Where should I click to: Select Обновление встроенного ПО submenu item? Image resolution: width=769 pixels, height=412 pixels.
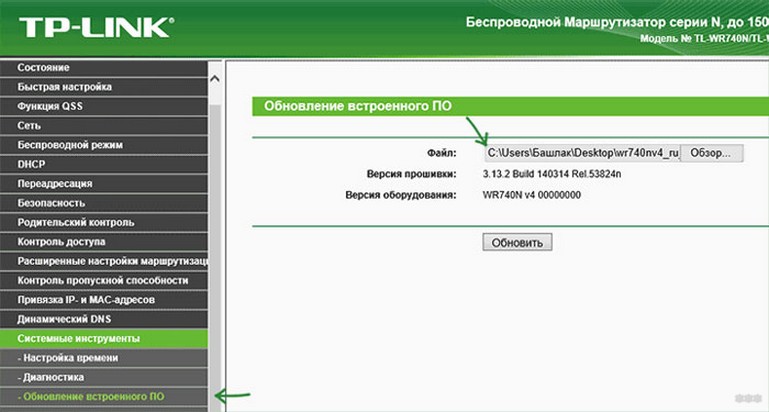tap(103, 397)
